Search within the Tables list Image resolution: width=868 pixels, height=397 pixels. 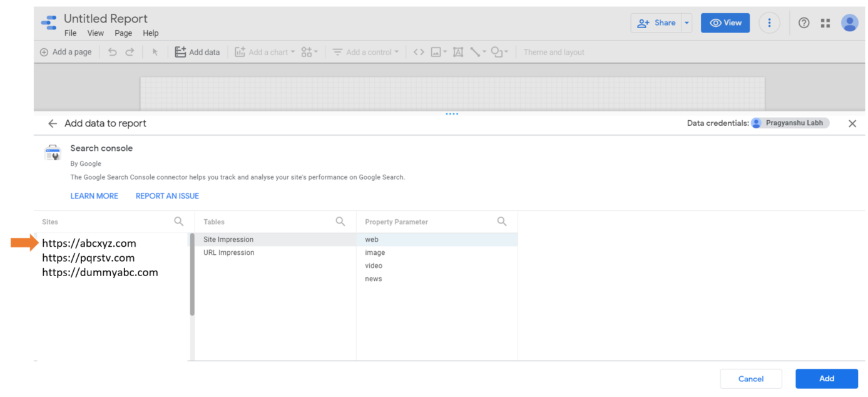pyautogui.click(x=340, y=221)
